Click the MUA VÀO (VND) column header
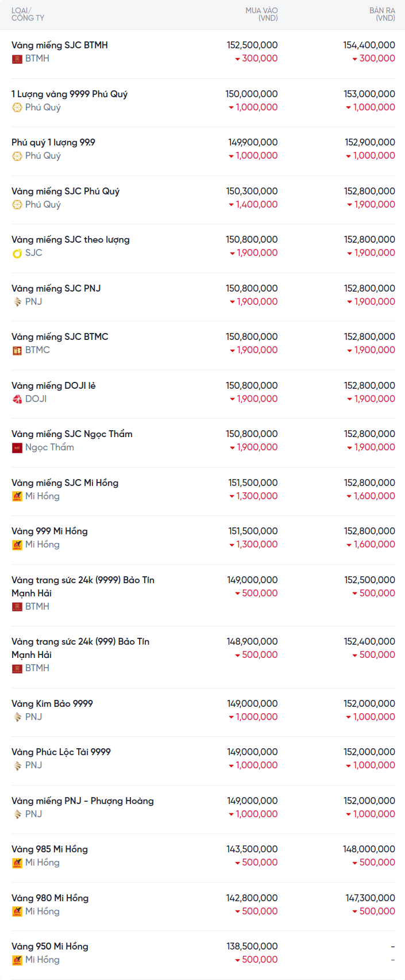This screenshot has width=405, height=980. pyautogui.click(x=261, y=14)
